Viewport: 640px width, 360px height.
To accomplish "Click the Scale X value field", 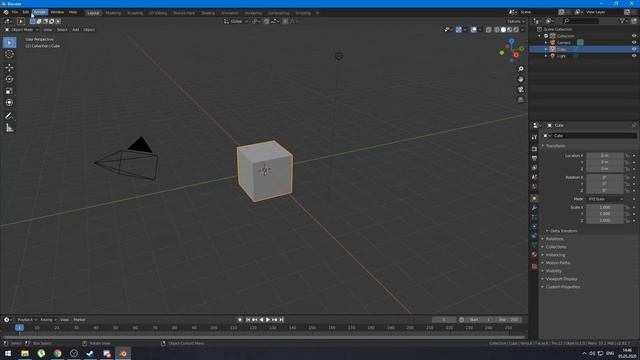I will click(605, 207).
